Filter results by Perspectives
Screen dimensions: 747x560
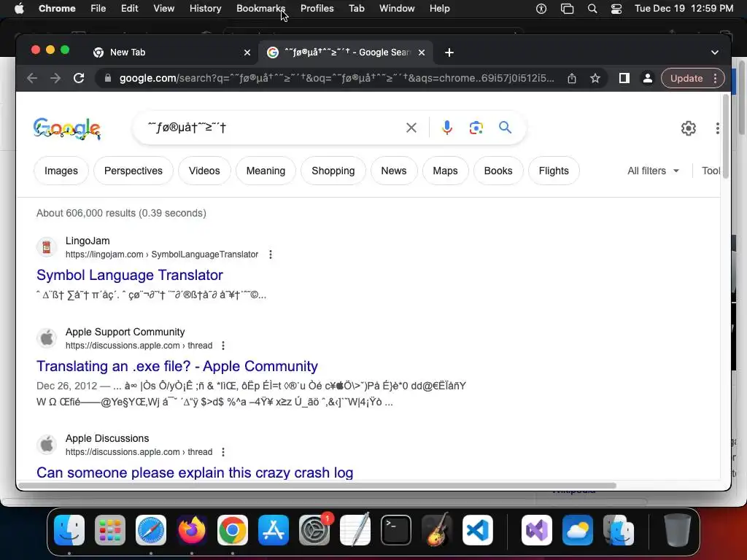133,171
